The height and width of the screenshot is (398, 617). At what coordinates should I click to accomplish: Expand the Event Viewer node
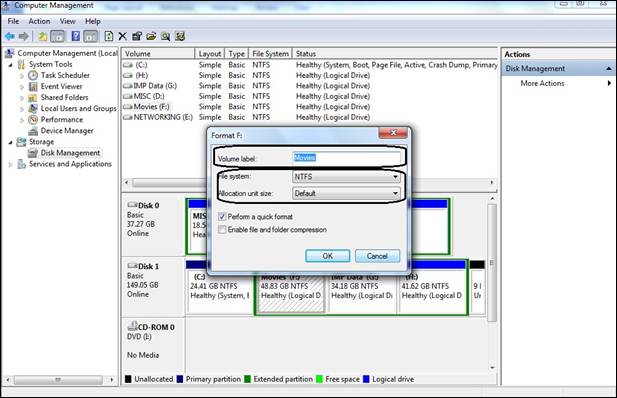coord(22,87)
